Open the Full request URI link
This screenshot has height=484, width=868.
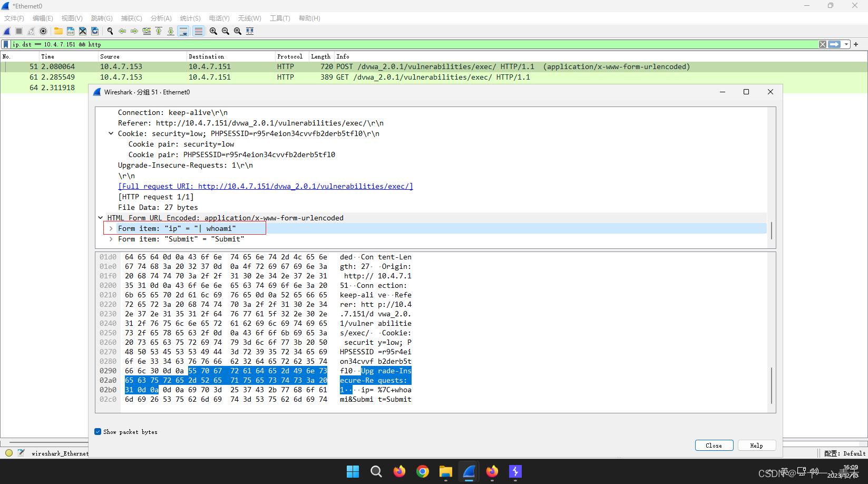point(266,186)
